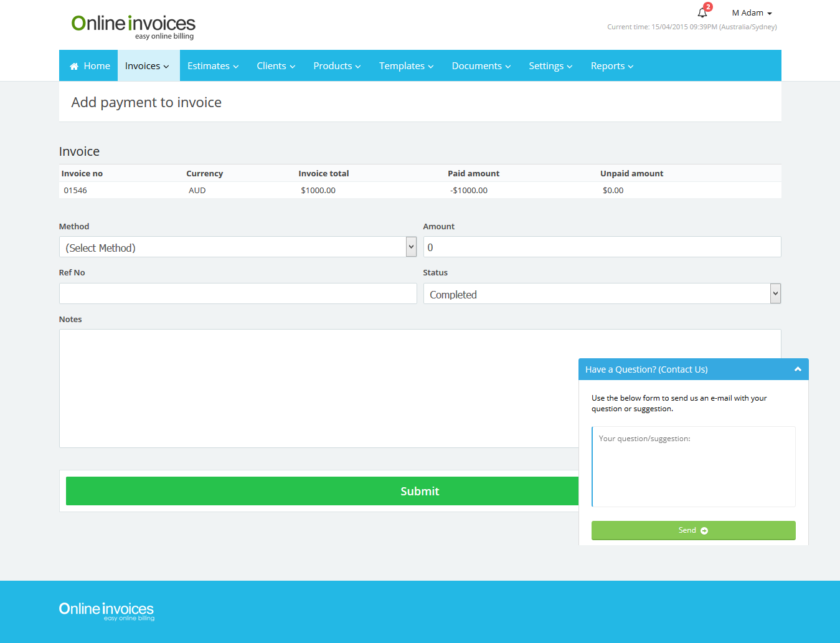Show the Templates menu
This screenshot has width=840, height=643.
pos(406,66)
